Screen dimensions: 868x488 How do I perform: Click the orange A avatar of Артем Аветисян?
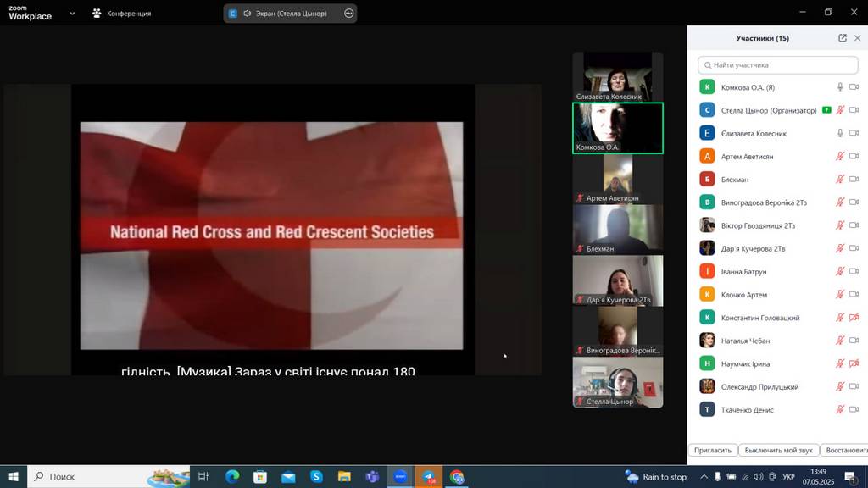(x=707, y=157)
